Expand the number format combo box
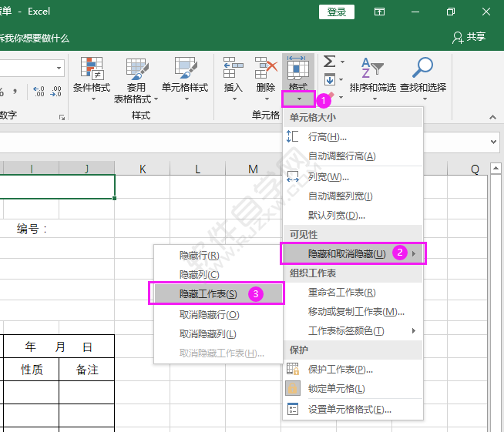Image resolution: width=504 pixels, height=432 pixels. [59, 68]
